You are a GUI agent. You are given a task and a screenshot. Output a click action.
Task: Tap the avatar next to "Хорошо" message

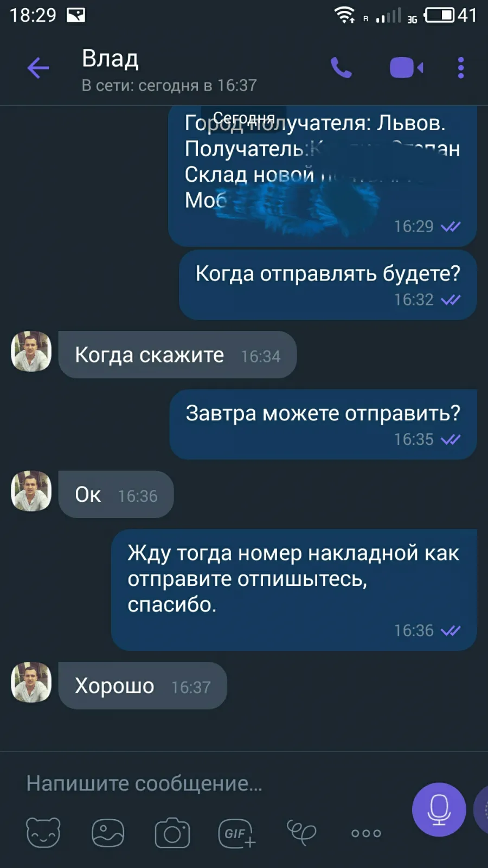[x=31, y=682]
